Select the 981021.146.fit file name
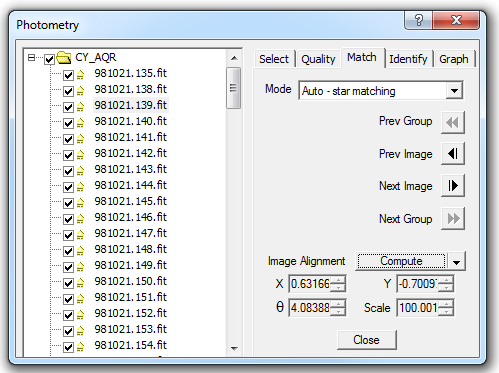The image size is (499, 373). point(130,217)
